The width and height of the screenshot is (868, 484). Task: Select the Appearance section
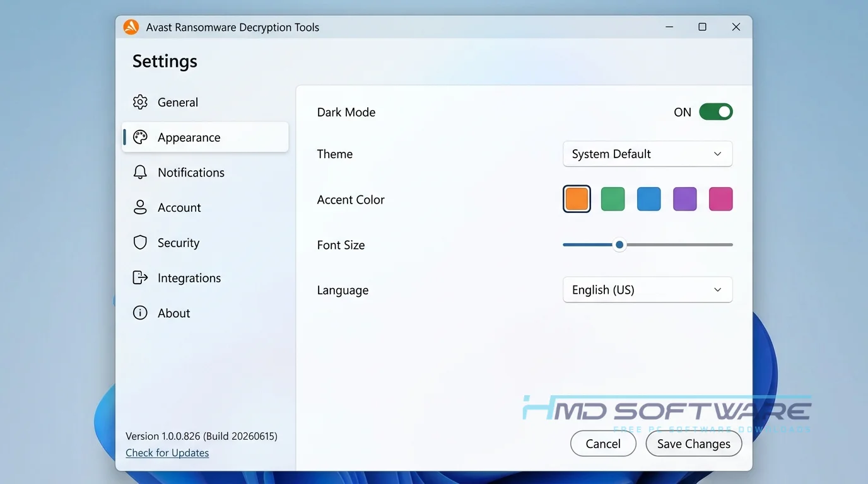205,137
